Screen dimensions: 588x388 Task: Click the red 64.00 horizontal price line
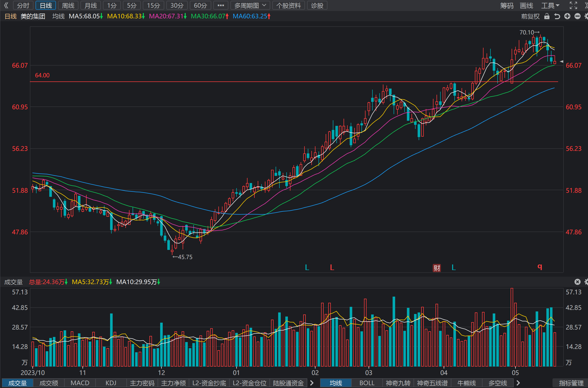point(294,82)
